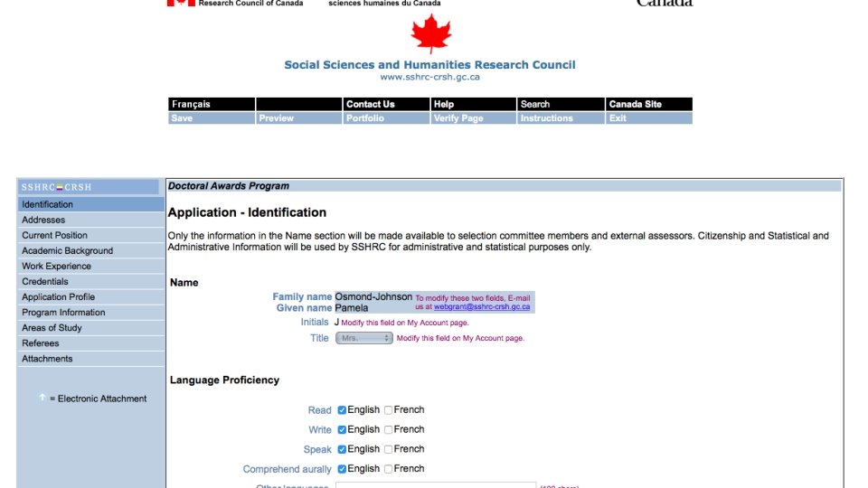The image size is (868, 488).
Task: Uncheck Write English checkbox
Action: [x=342, y=429]
